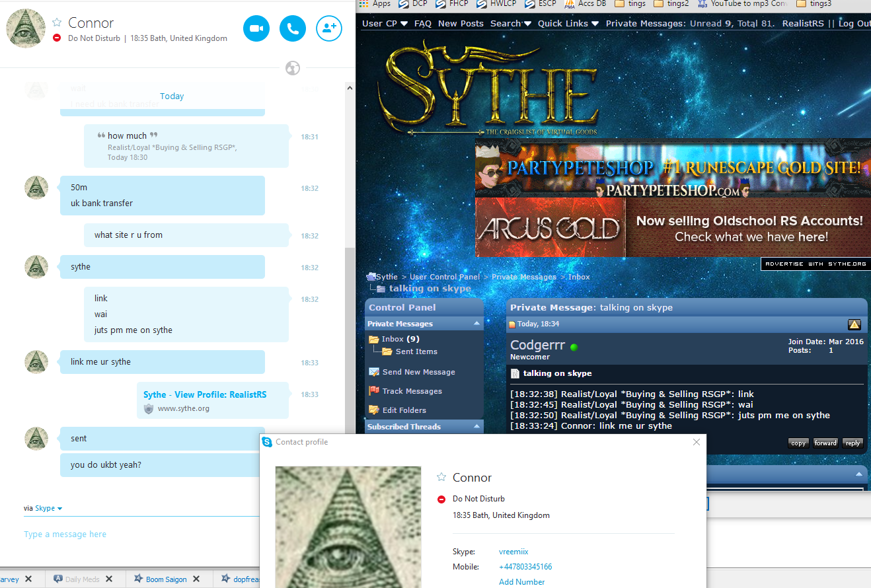Toggle favorite star in Contact profile
This screenshot has height=588, width=871.
click(441, 477)
